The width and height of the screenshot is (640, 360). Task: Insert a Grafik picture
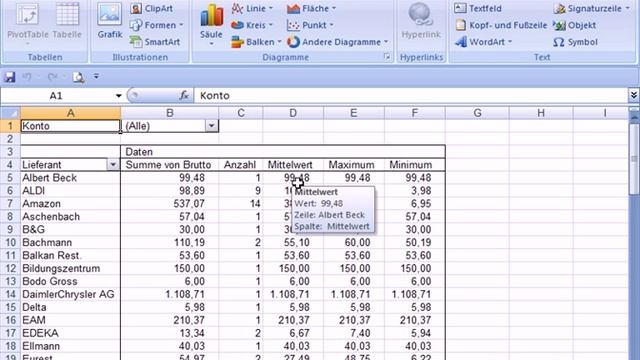point(110,20)
